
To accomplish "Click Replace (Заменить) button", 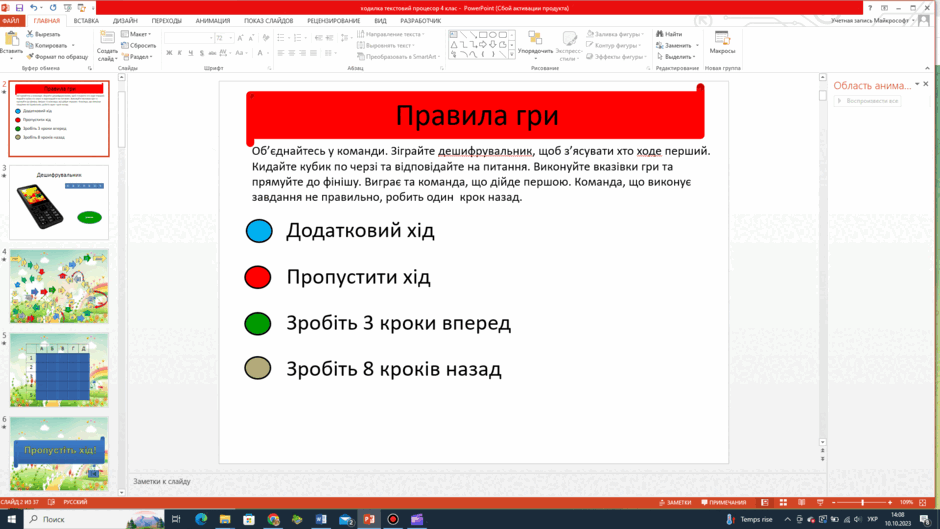I will [677, 46].
